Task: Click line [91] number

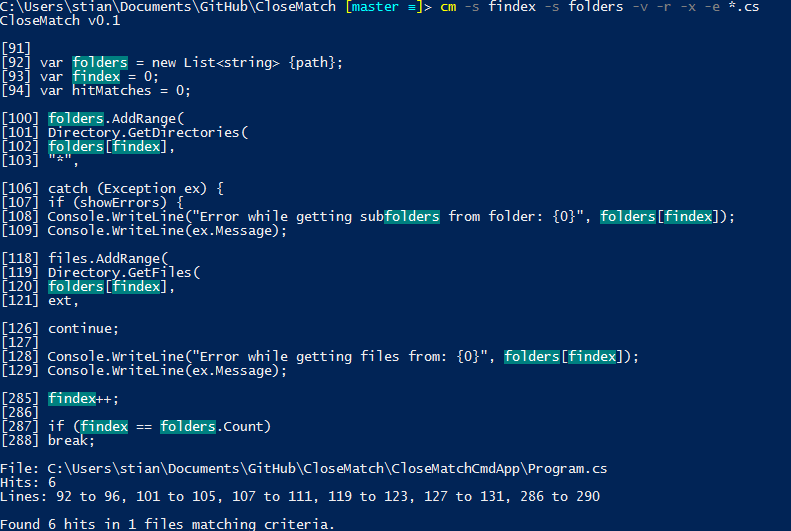Action: 16,48
